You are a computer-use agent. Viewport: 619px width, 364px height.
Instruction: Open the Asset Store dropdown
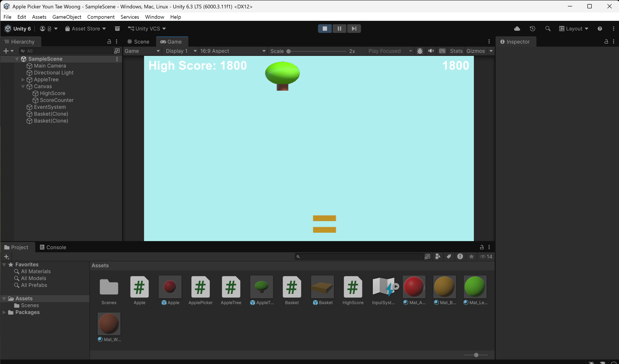click(x=86, y=29)
